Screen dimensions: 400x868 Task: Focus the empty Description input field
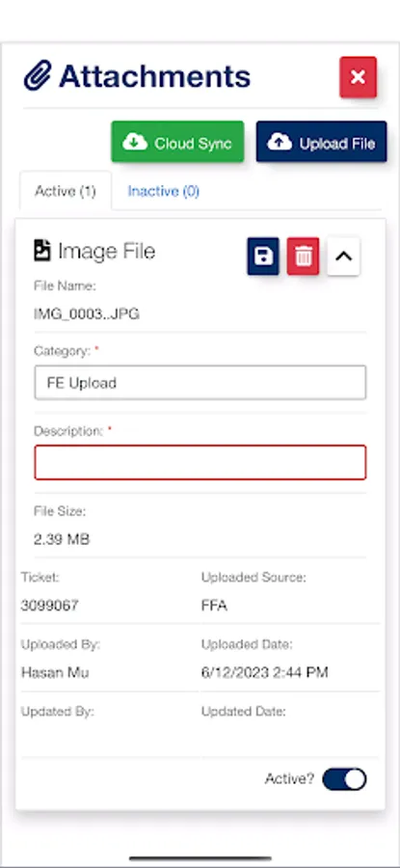pos(200,462)
